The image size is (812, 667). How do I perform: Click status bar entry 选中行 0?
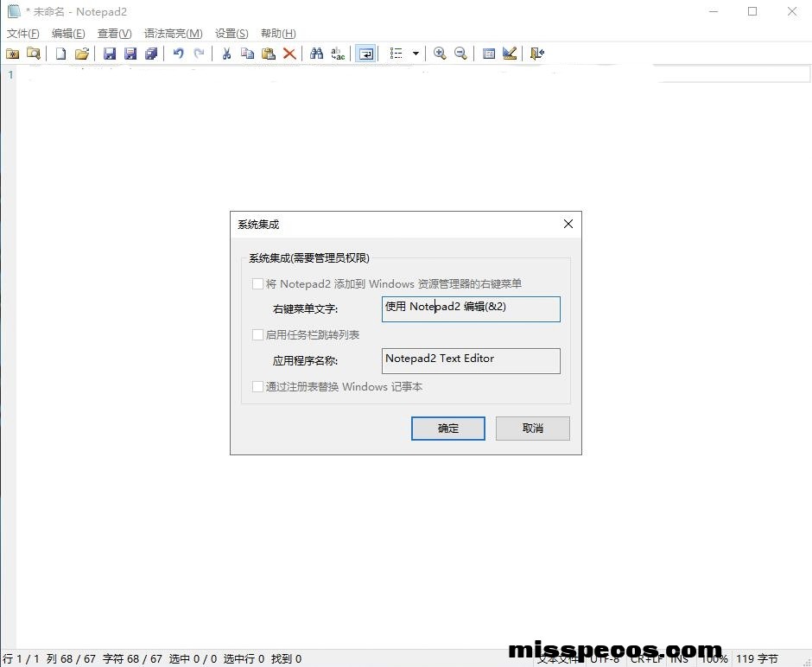pyautogui.click(x=244, y=658)
